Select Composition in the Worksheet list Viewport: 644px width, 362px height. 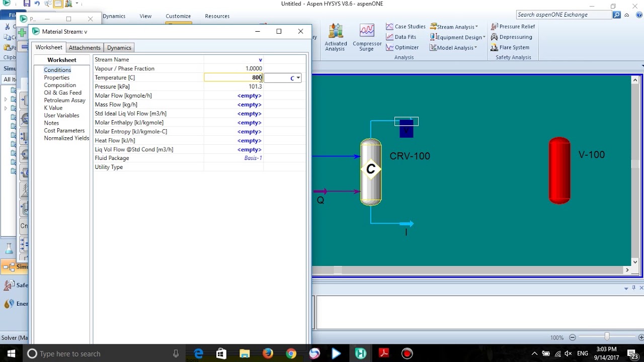click(60, 85)
